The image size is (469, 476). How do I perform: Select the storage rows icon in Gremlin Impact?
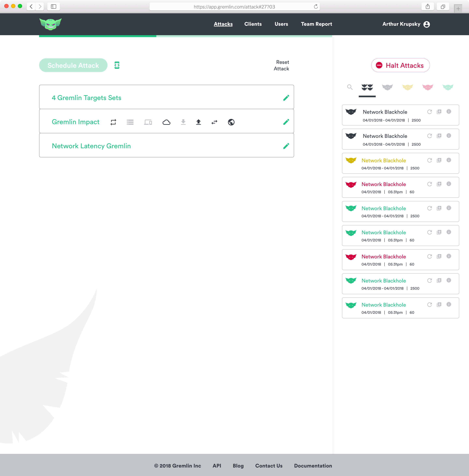pyautogui.click(x=130, y=122)
